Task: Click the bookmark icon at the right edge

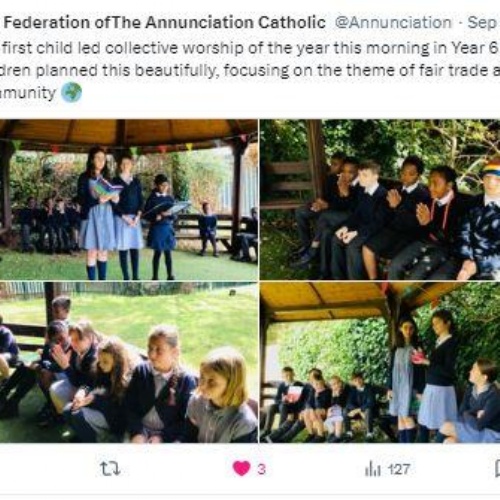Action: tap(497, 469)
